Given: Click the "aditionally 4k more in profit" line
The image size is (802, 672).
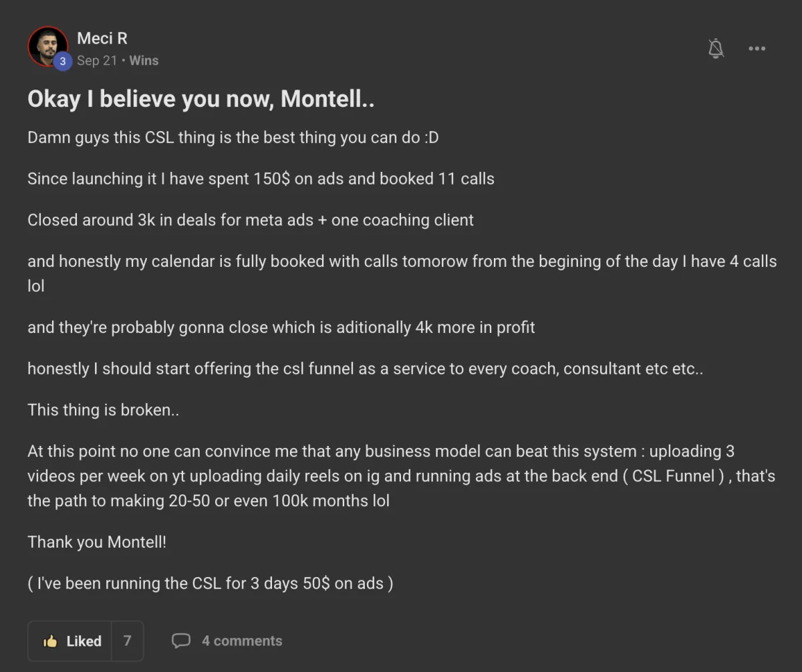Looking at the screenshot, I should click(x=281, y=328).
